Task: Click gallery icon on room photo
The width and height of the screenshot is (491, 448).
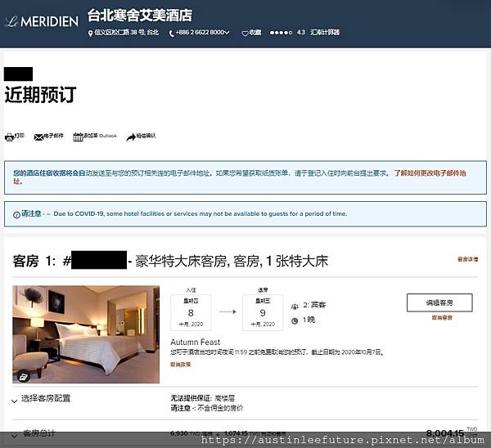Action: click(23, 377)
